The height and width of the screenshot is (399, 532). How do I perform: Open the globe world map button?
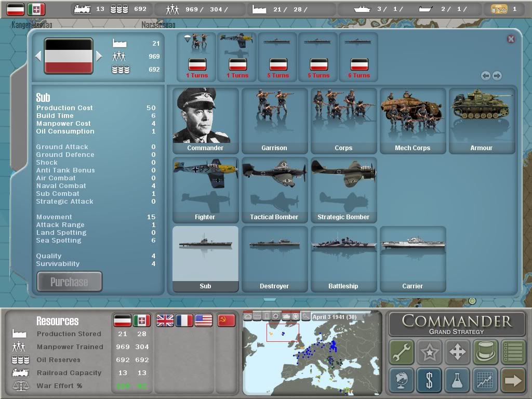(x=402, y=380)
